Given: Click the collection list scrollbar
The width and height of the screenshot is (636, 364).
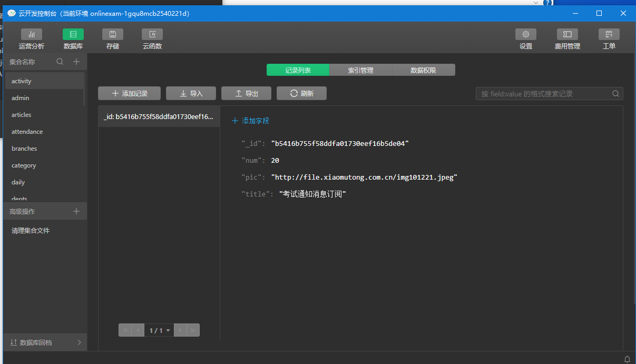Looking at the screenshot, I should click(x=84, y=90).
